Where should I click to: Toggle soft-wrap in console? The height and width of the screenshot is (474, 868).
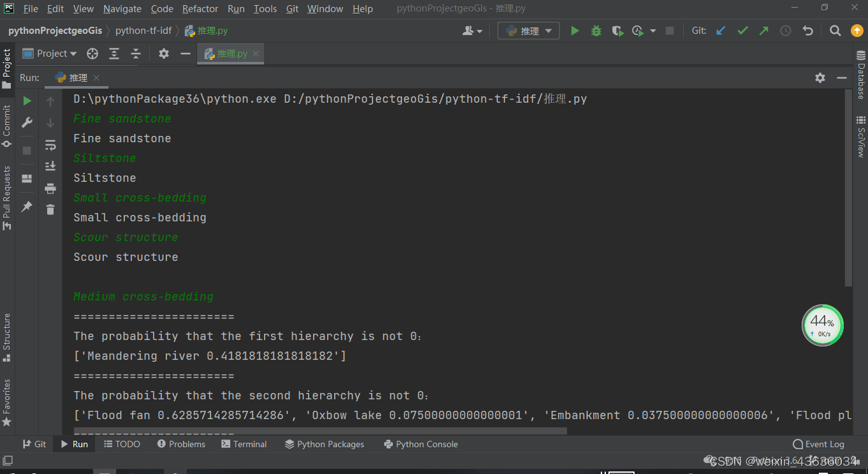coord(50,145)
